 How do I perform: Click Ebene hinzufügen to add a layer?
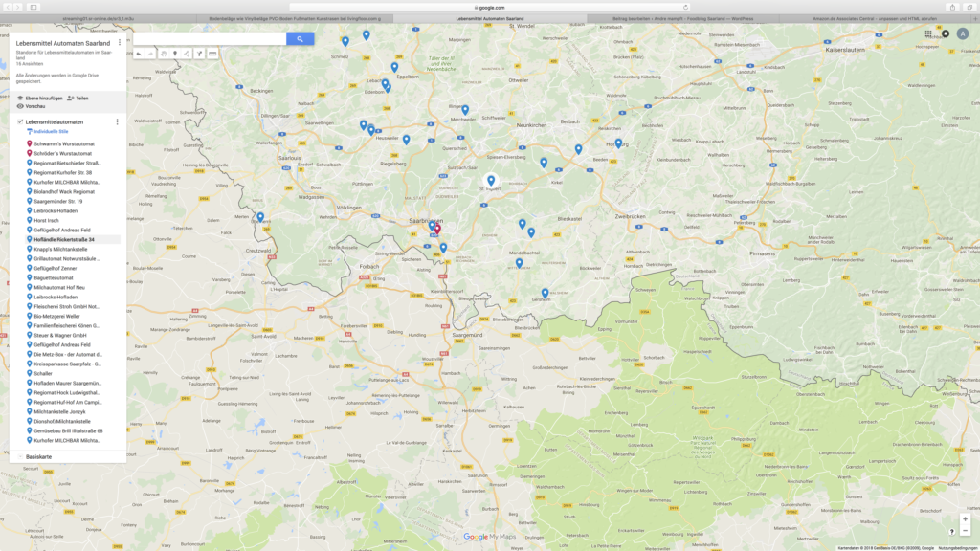tap(43, 98)
